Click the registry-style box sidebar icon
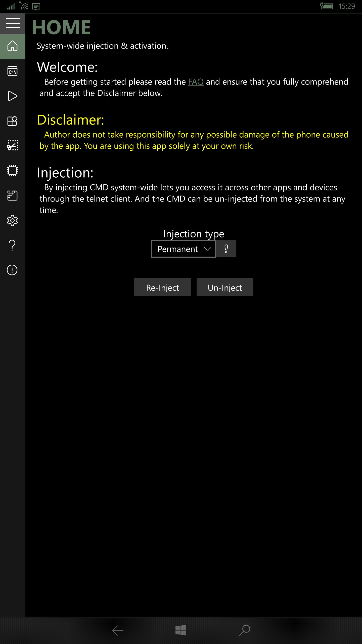This screenshot has width=362, height=644. click(13, 195)
